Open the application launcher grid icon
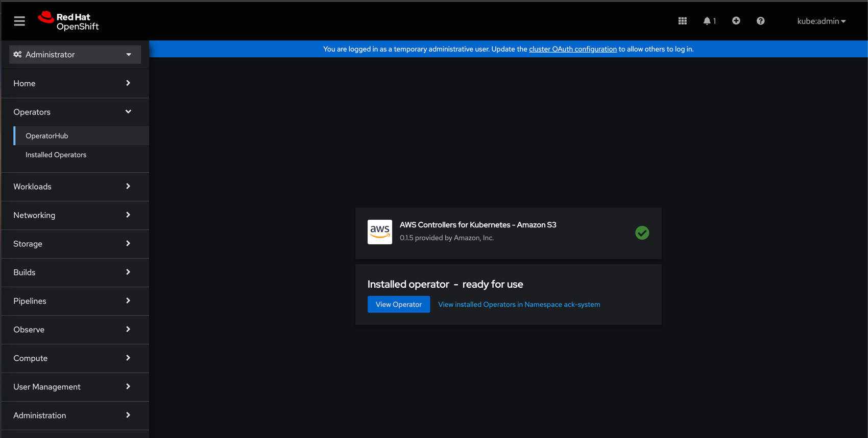This screenshot has width=868, height=438. (682, 21)
